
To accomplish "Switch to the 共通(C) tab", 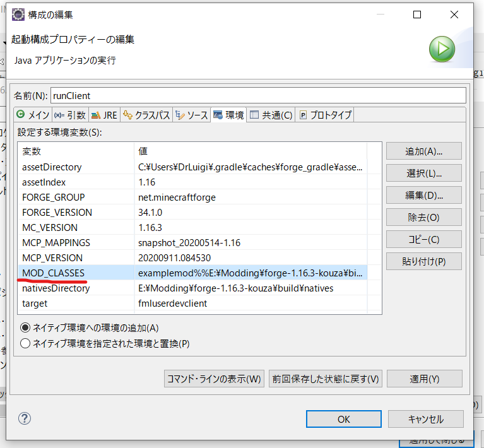I will click(x=271, y=115).
